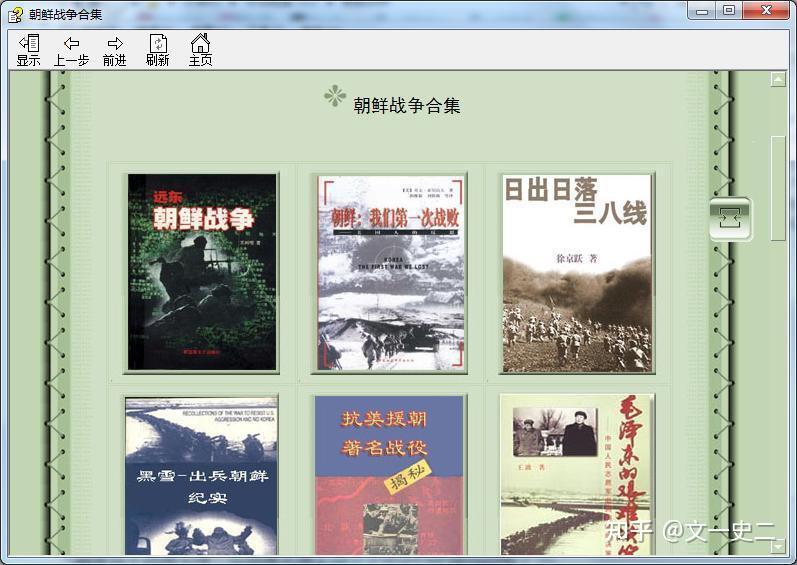Click the help icon in the title bar

pyautogui.click(x=15, y=14)
